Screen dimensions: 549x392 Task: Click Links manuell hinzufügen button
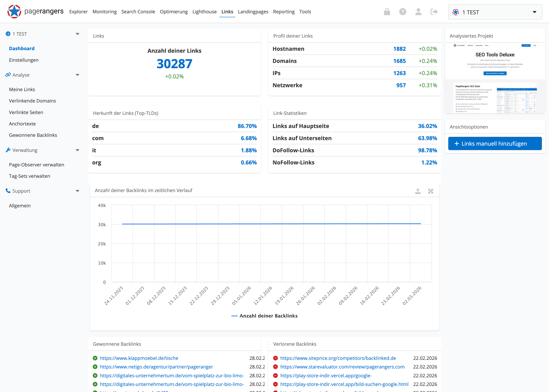[495, 144]
